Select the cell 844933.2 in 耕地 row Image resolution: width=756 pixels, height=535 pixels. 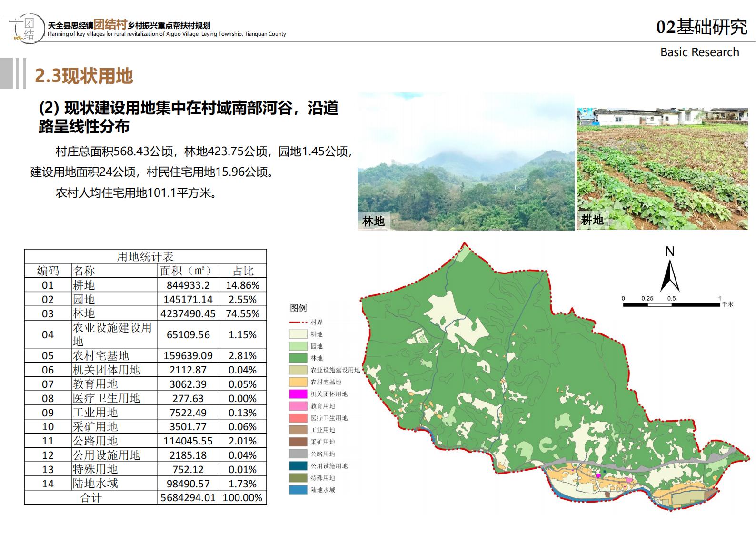coord(188,285)
